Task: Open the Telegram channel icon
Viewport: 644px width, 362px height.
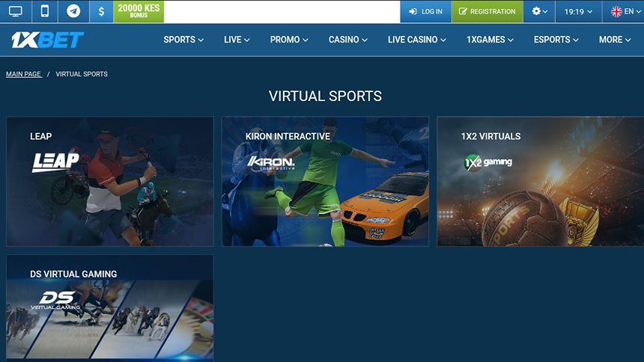Action: pyautogui.click(x=73, y=11)
